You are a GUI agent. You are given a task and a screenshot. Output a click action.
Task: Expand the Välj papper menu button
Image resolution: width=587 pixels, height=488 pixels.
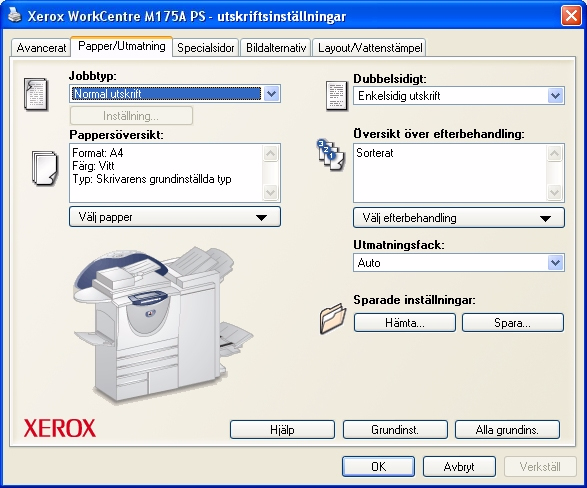click(x=175, y=217)
